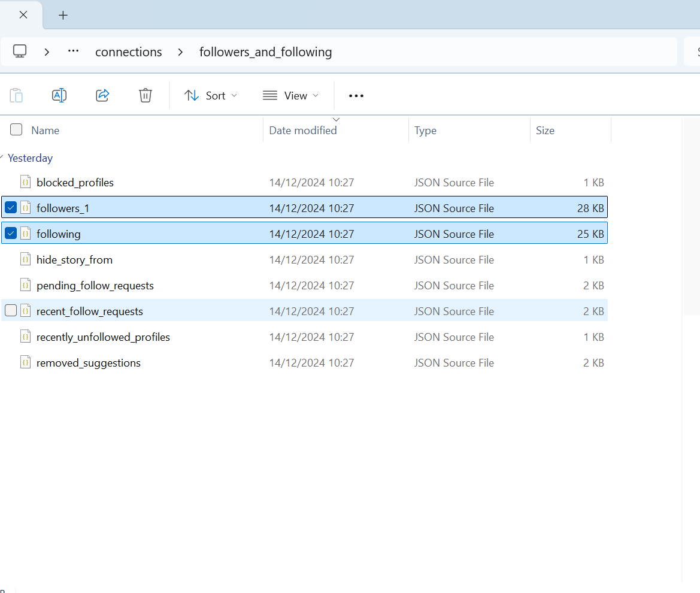Select the following file name
The image size is (700, 593).
pos(59,234)
